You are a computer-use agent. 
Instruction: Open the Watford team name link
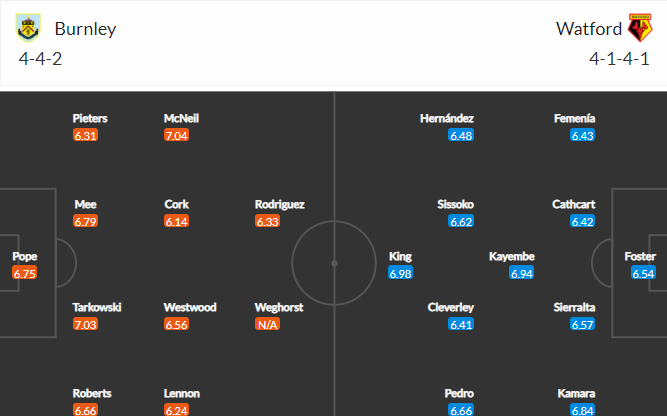point(589,29)
